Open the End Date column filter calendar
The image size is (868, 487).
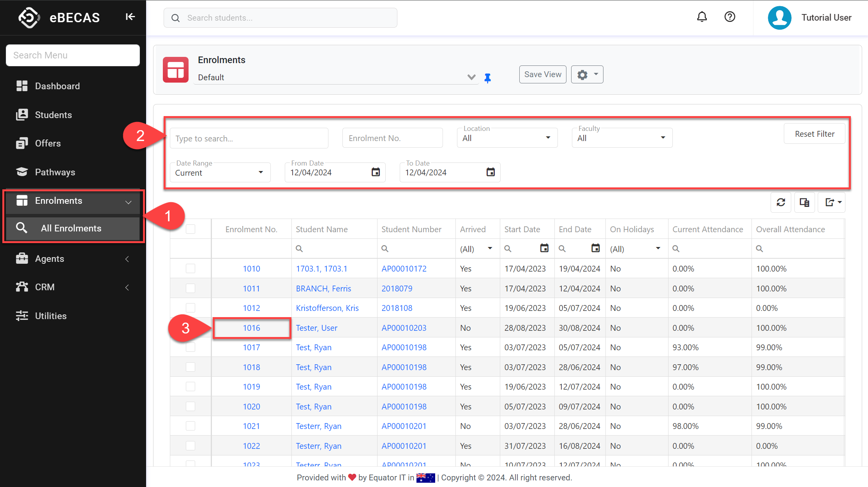595,248
